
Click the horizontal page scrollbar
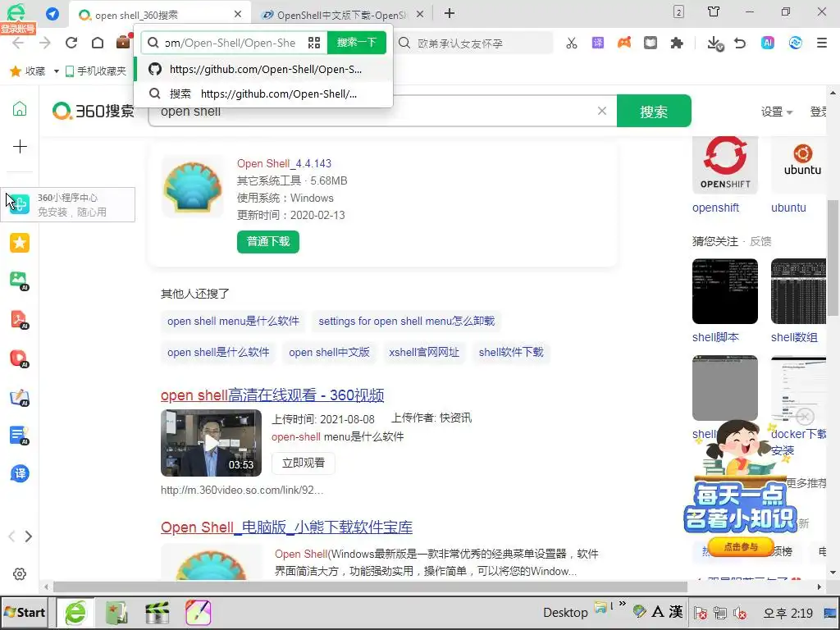[x=370, y=587]
